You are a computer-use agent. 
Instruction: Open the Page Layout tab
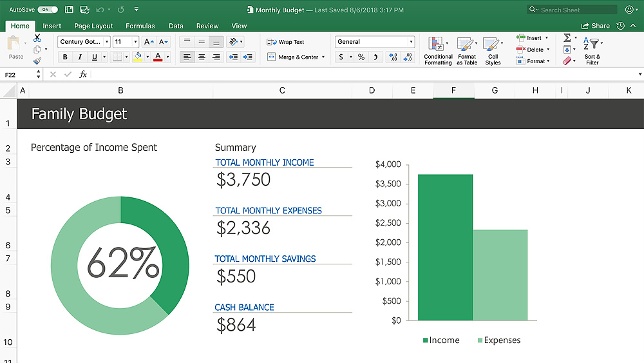(93, 26)
